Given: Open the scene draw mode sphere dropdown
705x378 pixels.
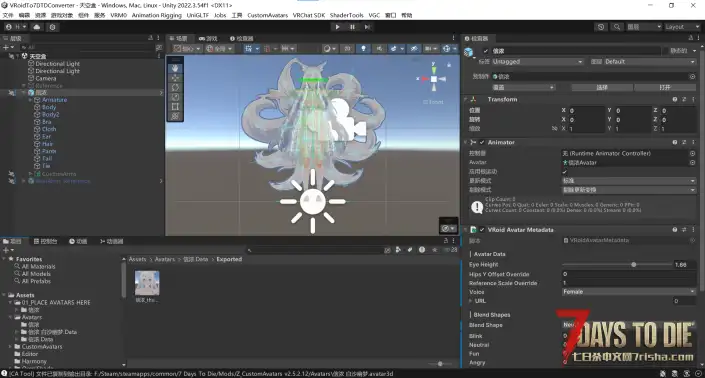Looking at the screenshot, I should [x=330, y=49].
